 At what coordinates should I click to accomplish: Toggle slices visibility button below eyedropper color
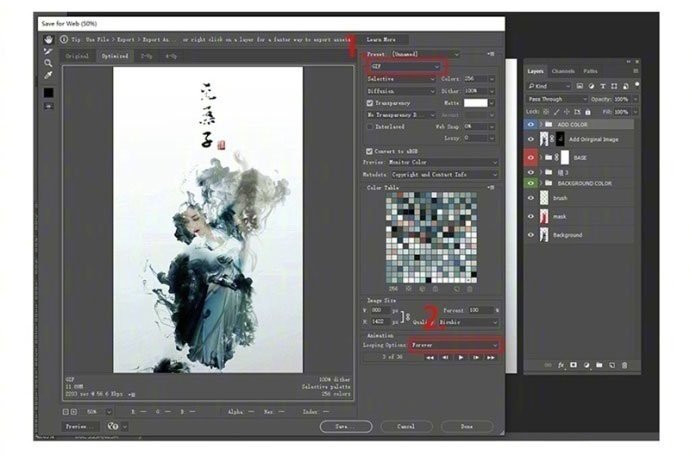(48, 106)
